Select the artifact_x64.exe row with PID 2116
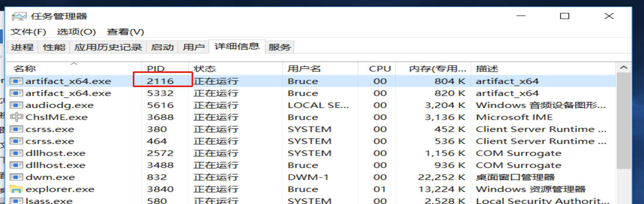 coord(311,81)
